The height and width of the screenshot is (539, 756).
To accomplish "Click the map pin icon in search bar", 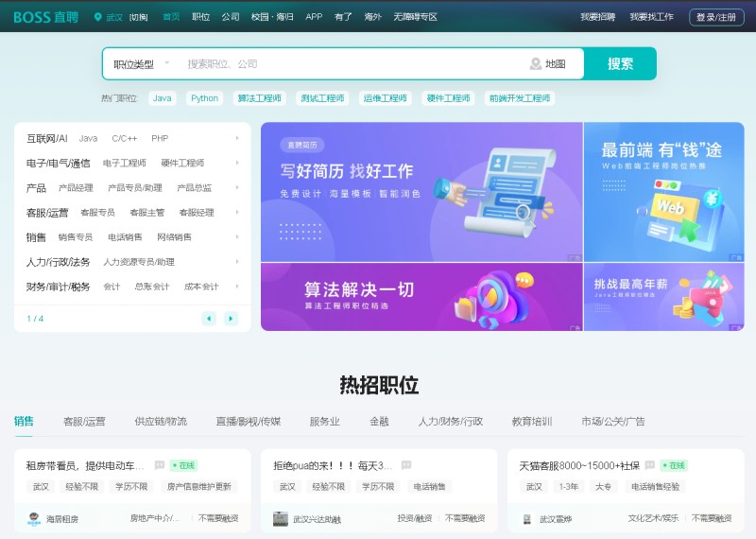I will pyautogui.click(x=535, y=63).
